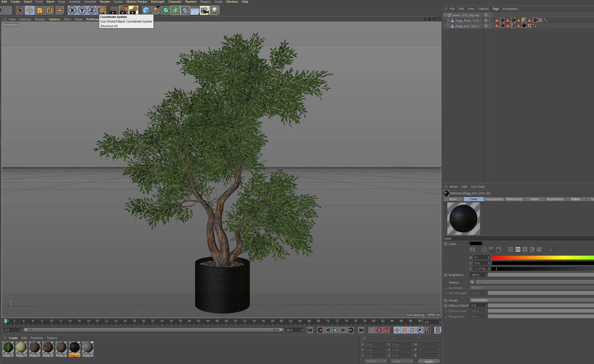Lock the X axis

[72, 11]
